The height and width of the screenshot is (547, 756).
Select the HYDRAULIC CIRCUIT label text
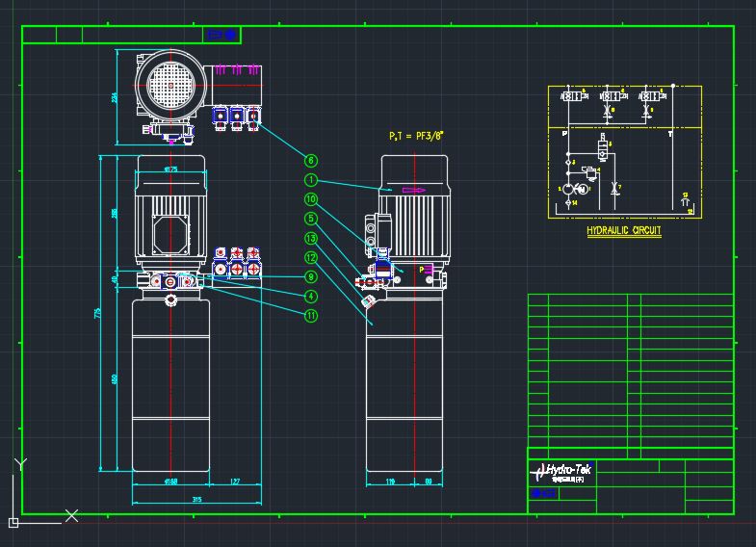623,230
